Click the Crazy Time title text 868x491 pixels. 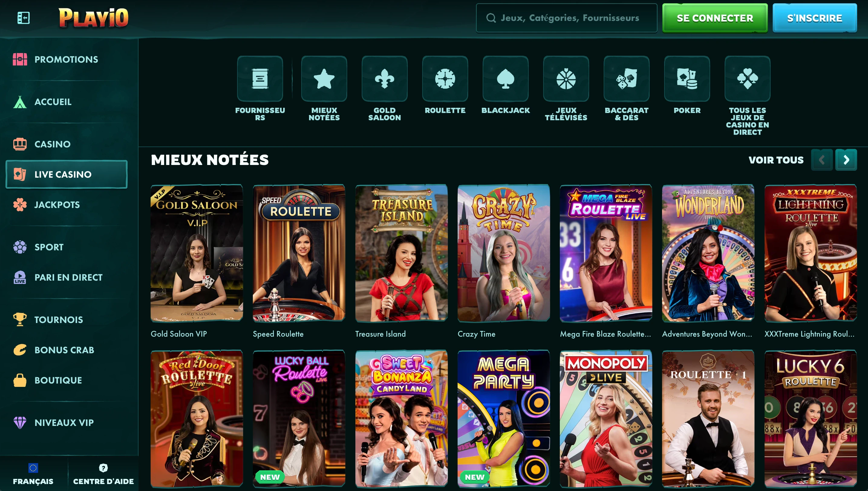(x=476, y=334)
